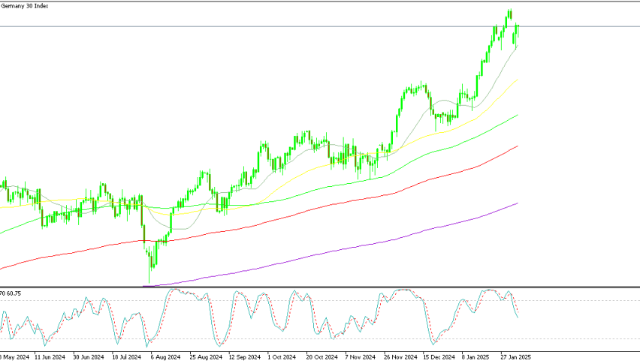640x364 pixels.
Task: Select the "11 Jun 2024" date label
Action: click(x=50, y=357)
